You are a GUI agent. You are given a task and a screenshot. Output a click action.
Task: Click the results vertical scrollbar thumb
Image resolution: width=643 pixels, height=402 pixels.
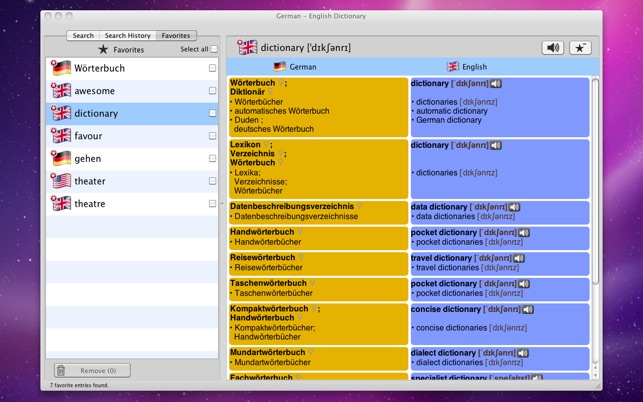point(595,182)
